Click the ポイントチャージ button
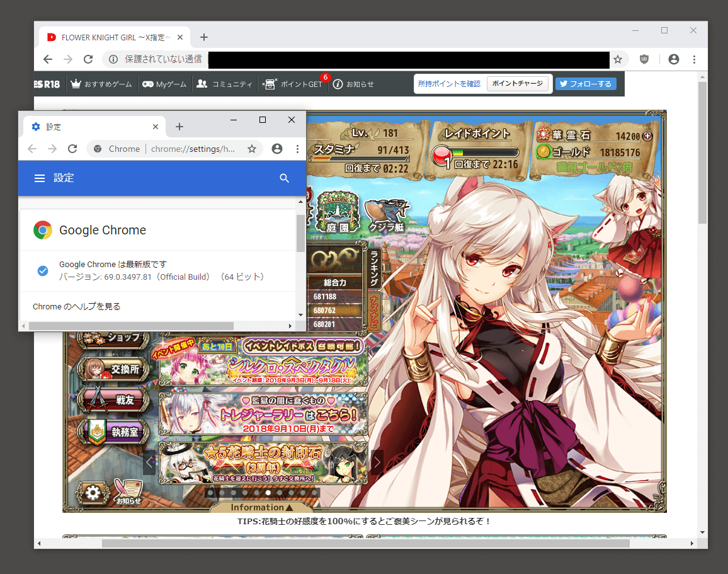This screenshot has width=728, height=574. [x=517, y=84]
